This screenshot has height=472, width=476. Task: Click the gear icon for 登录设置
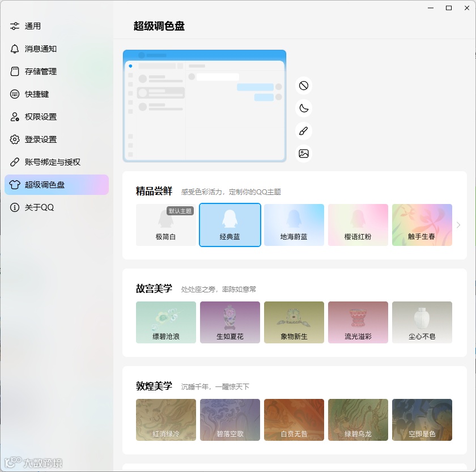15,139
